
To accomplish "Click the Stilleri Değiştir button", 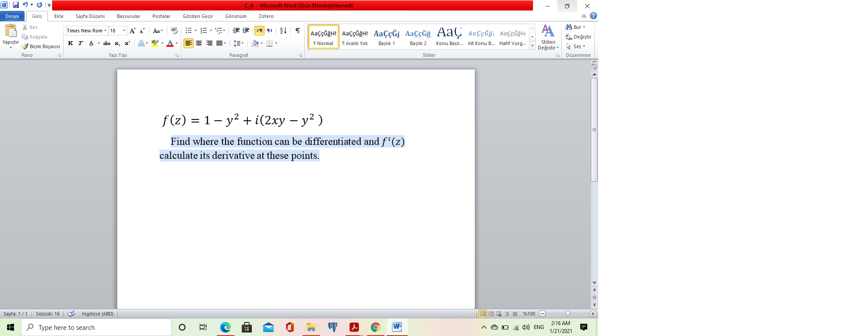I will [x=548, y=37].
